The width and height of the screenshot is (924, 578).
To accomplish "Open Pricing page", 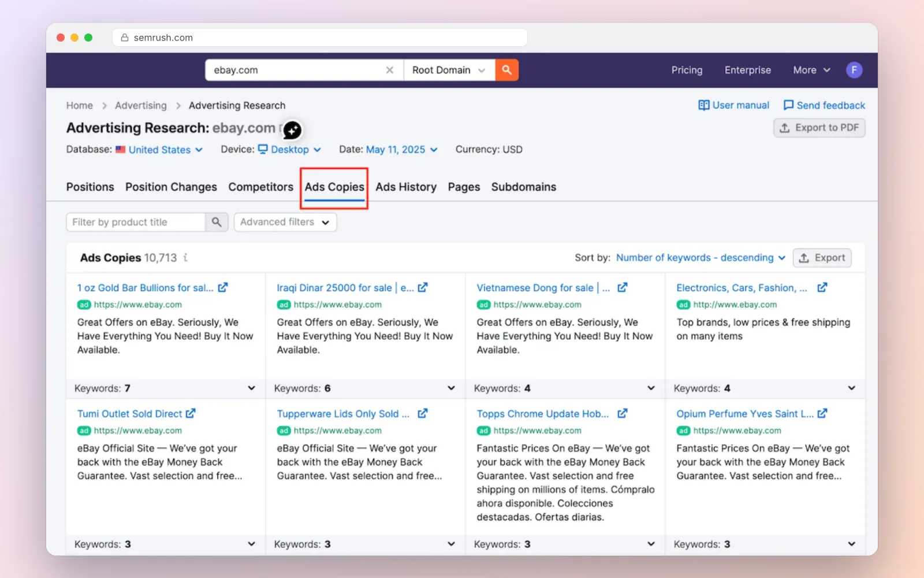I will pyautogui.click(x=687, y=70).
